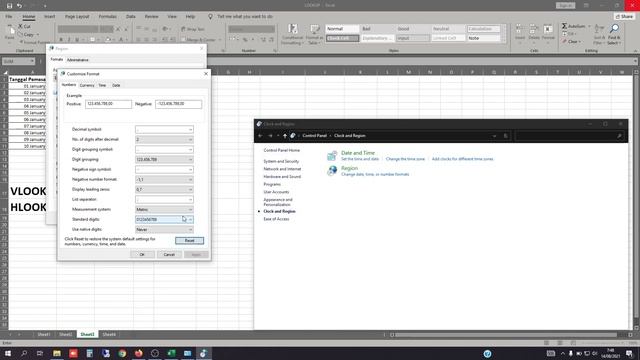Open the Windows Start menu

tap(7, 353)
